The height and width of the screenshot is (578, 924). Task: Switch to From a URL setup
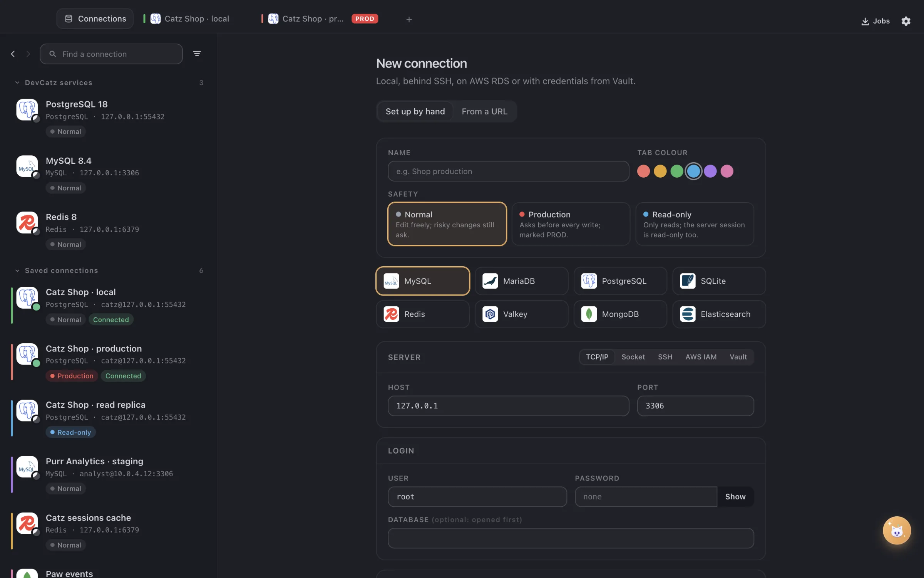click(484, 111)
